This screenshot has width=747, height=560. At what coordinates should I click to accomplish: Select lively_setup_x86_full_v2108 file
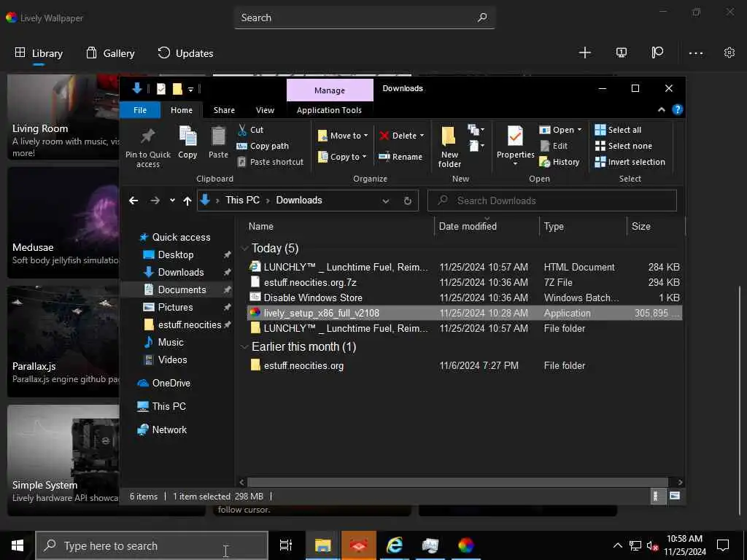click(x=465, y=313)
